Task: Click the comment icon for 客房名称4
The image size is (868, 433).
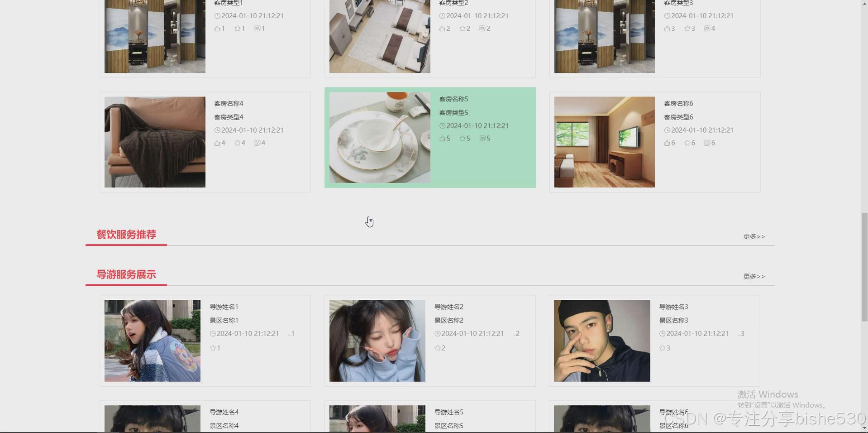Action: tap(257, 143)
